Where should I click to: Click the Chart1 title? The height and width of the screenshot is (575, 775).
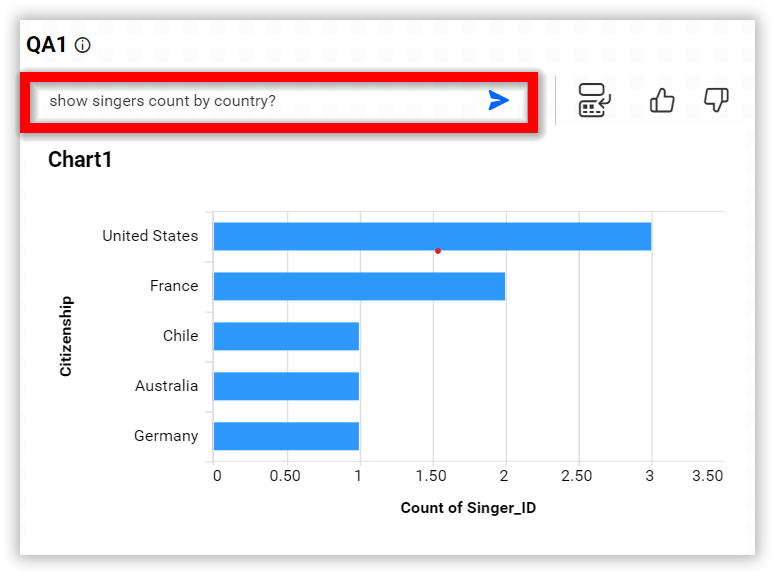pyautogui.click(x=80, y=160)
